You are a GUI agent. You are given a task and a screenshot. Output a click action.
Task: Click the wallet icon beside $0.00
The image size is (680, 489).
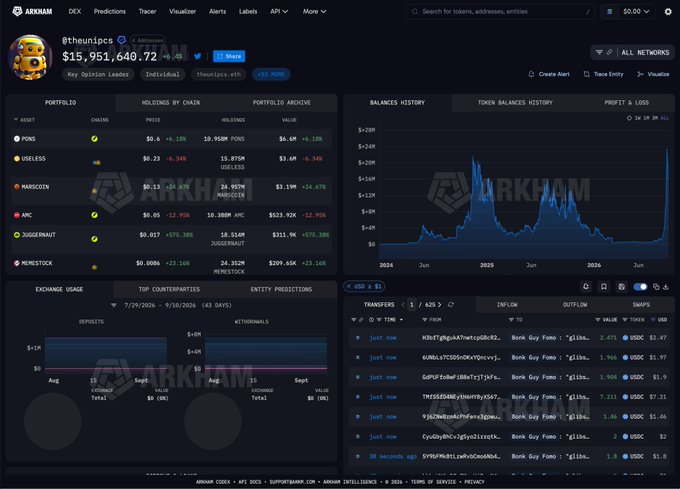click(610, 12)
